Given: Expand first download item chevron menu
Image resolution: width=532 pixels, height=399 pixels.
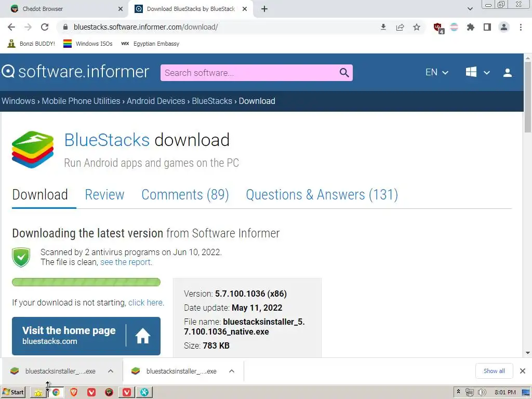Looking at the screenshot, I should pos(111,371).
